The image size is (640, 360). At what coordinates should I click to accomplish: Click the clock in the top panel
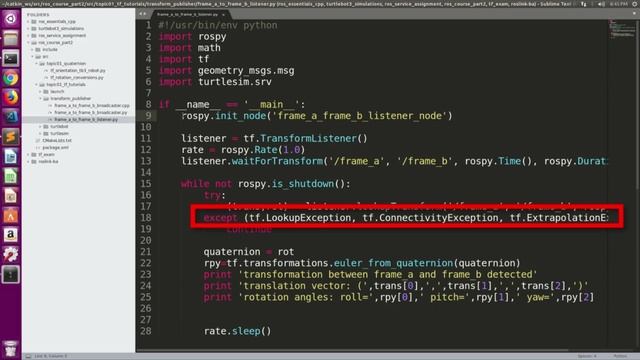pyautogui.click(x=618, y=4)
